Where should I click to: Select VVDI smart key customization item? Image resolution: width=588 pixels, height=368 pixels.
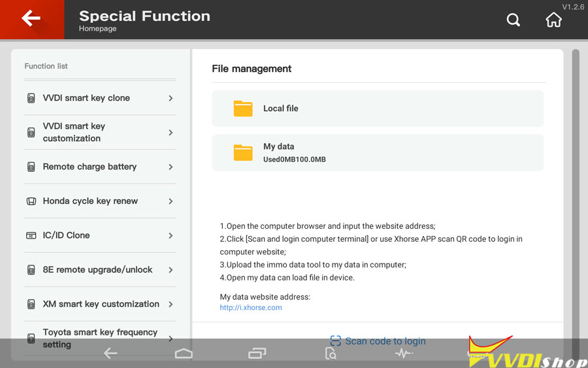[101, 133]
